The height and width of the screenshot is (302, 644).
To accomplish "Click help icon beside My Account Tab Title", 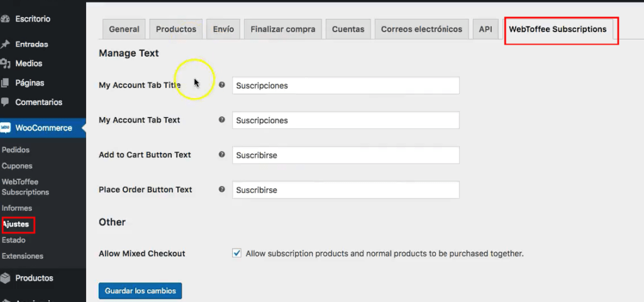I will coord(222,85).
